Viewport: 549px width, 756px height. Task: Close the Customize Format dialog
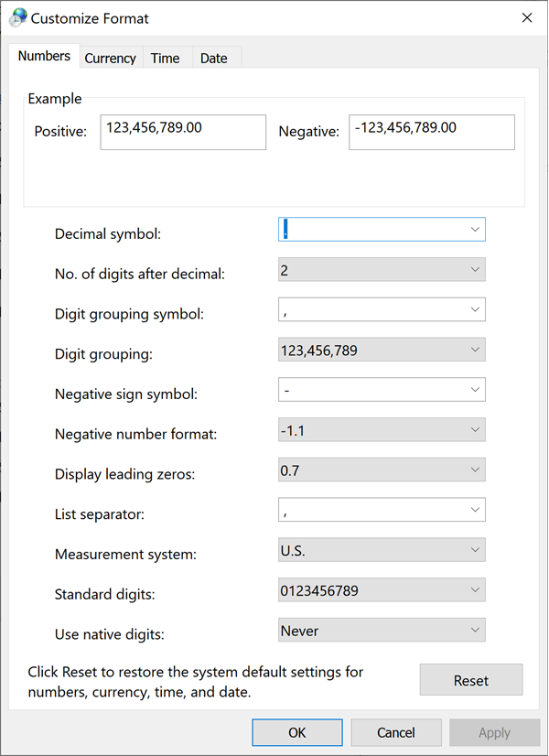pos(526,18)
